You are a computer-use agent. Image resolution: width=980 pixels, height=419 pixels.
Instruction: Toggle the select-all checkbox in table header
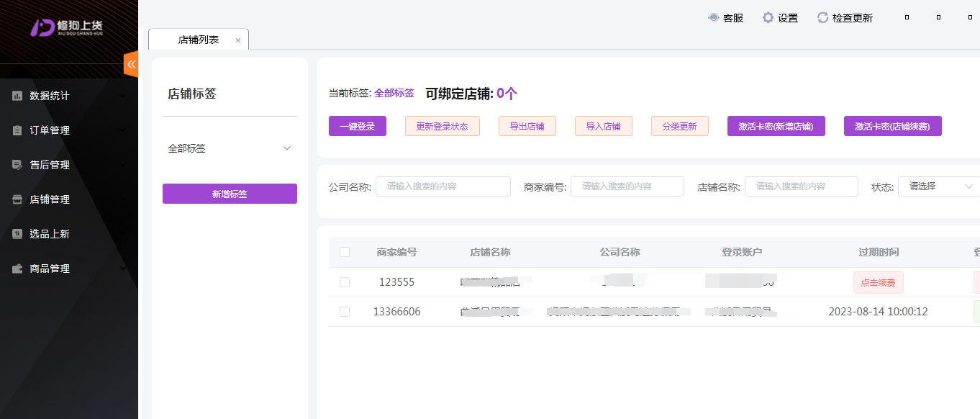point(345,252)
